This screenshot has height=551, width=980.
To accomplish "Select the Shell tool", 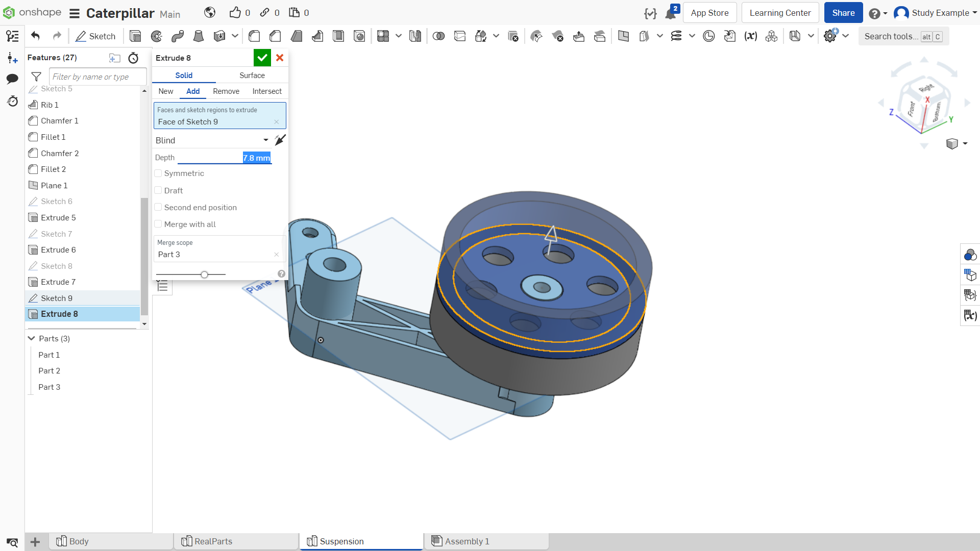I will point(338,36).
